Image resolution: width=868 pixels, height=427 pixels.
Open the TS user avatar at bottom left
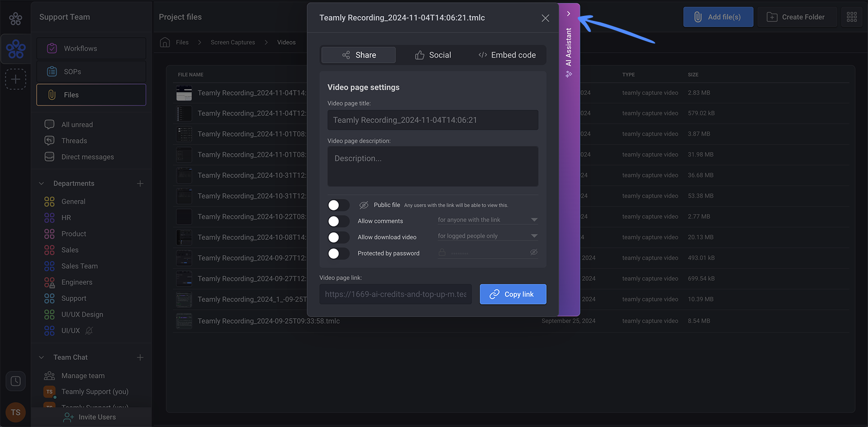click(x=15, y=412)
